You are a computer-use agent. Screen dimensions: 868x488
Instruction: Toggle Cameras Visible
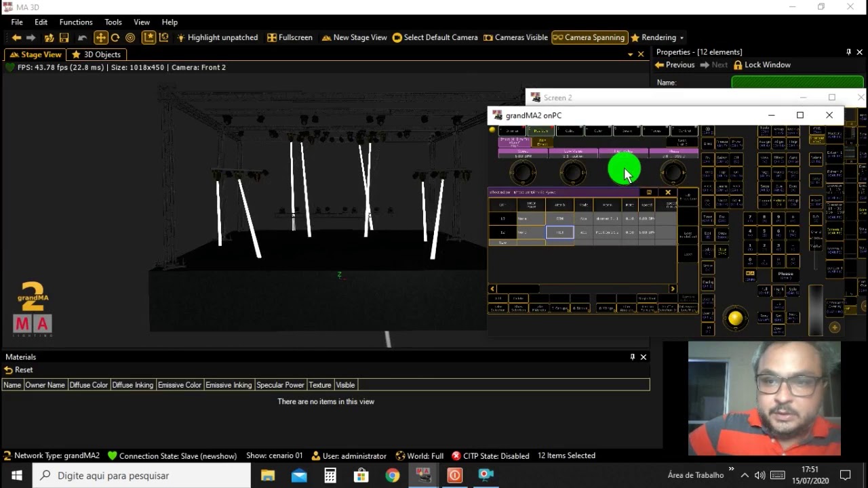click(x=515, y=38)
